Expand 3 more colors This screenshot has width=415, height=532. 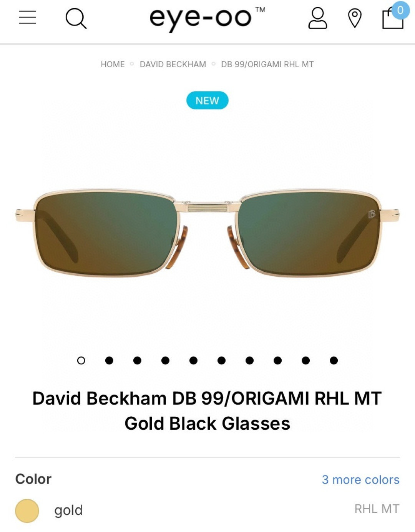tap(360, 480)
